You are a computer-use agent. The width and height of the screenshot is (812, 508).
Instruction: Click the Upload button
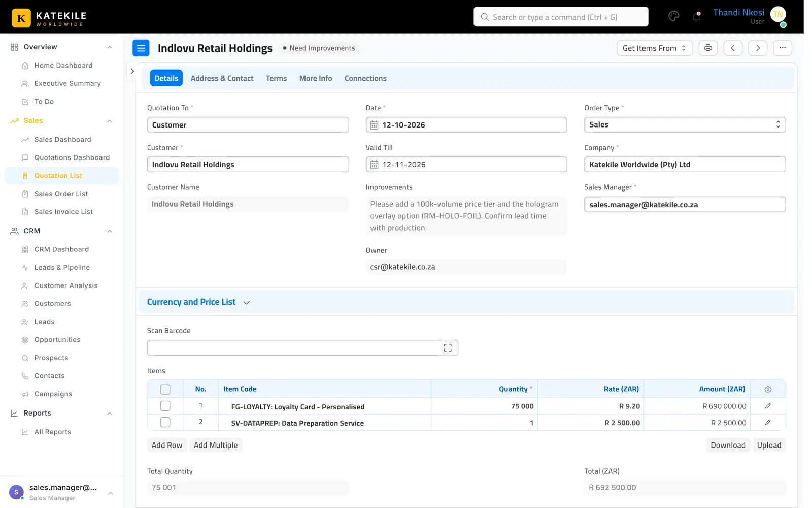coord(769,445)
